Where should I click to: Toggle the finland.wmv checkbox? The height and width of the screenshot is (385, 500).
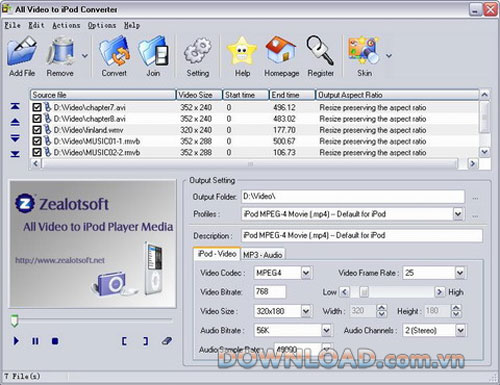pos(37,130)
